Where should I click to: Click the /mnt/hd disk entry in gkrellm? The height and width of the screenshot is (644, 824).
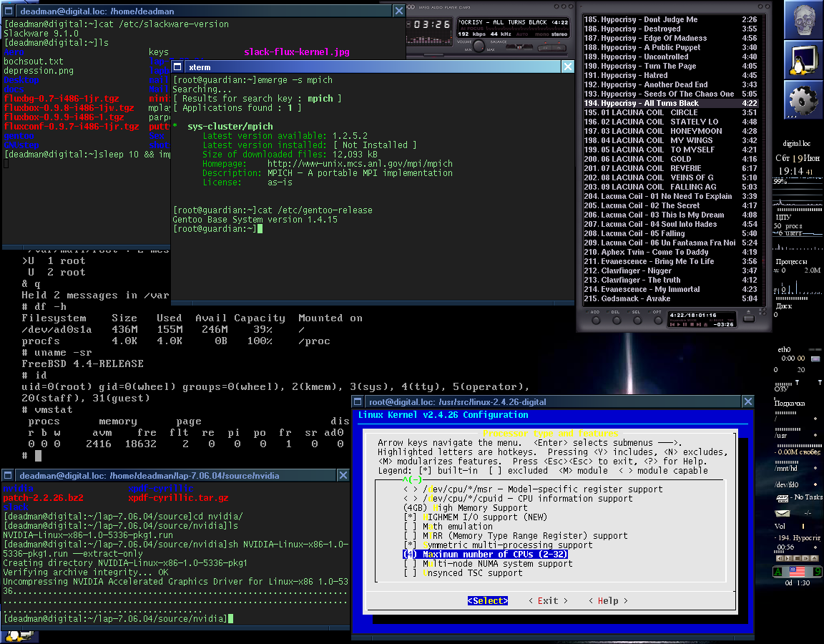point(787,469)
